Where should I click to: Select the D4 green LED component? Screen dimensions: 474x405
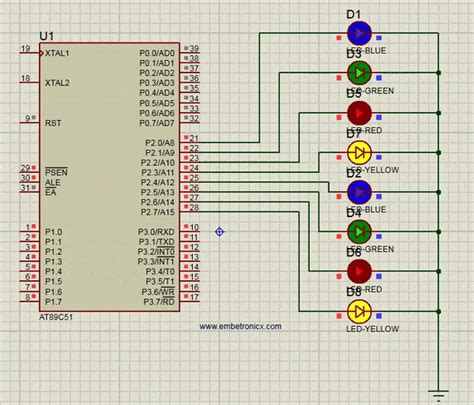(x=359, y=232)
